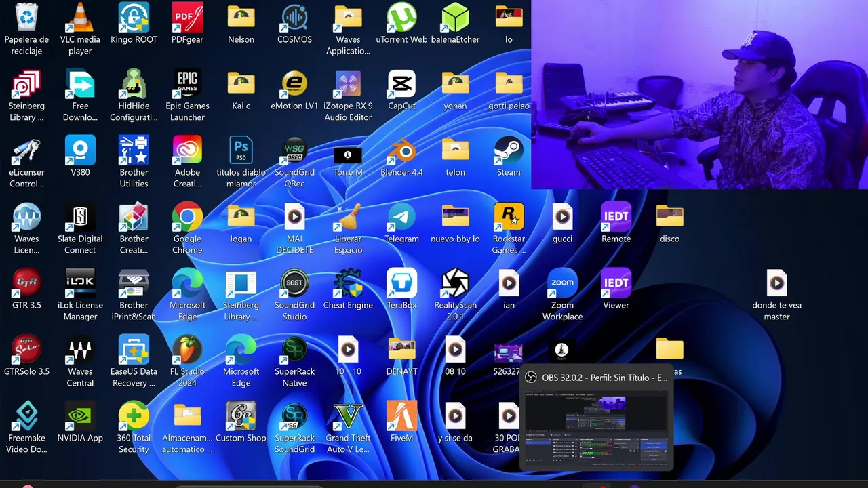Screen dimensions: 868x488
Task: Open balenaEtcher green cube icon
Action: pyautogui.click(x=455, y=18)
